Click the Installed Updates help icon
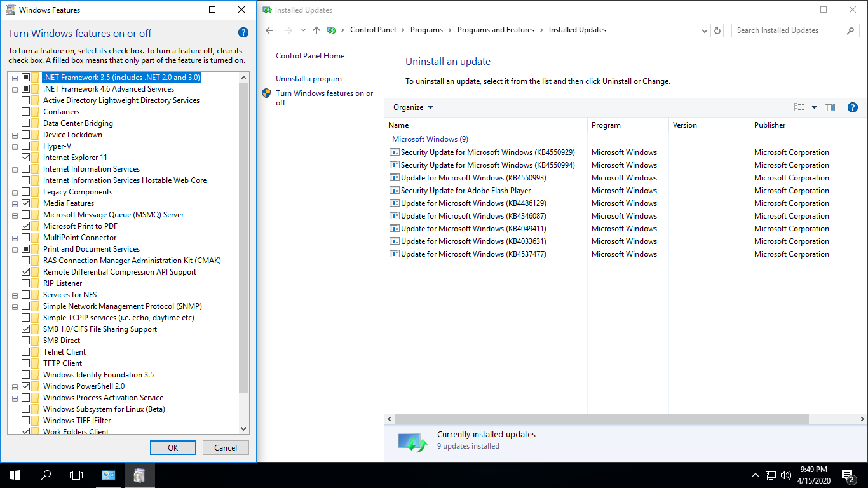 click(853, 107)
